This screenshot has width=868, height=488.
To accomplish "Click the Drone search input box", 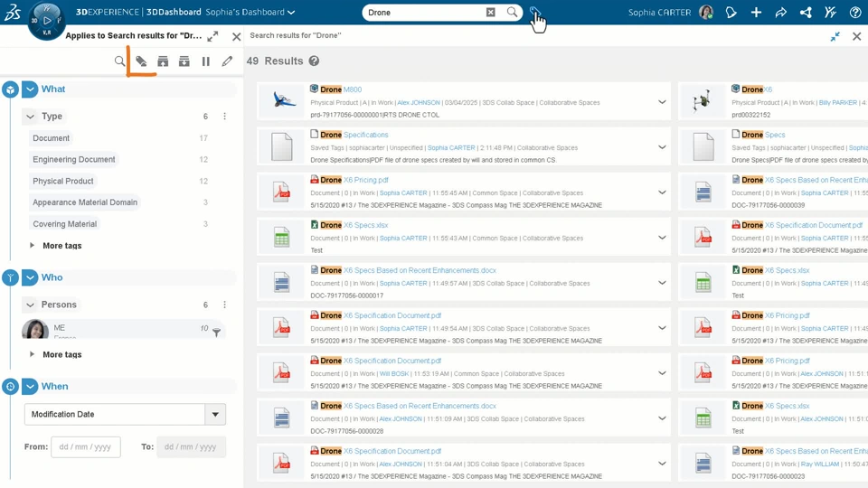I will [425, 12].
